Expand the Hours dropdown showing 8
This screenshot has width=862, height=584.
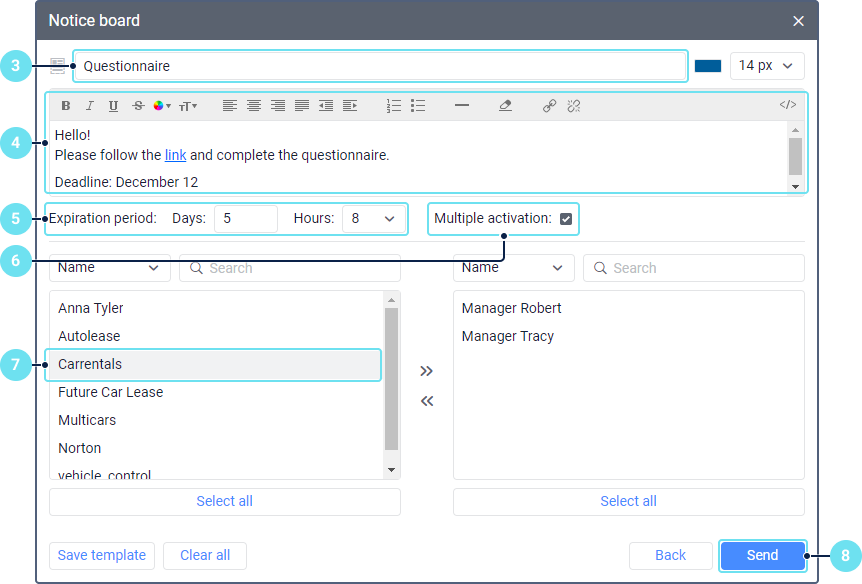[x=374, y=219]
